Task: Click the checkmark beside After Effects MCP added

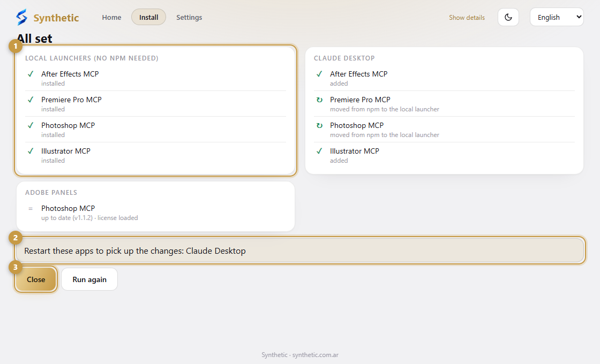Action: click(319, 74)
